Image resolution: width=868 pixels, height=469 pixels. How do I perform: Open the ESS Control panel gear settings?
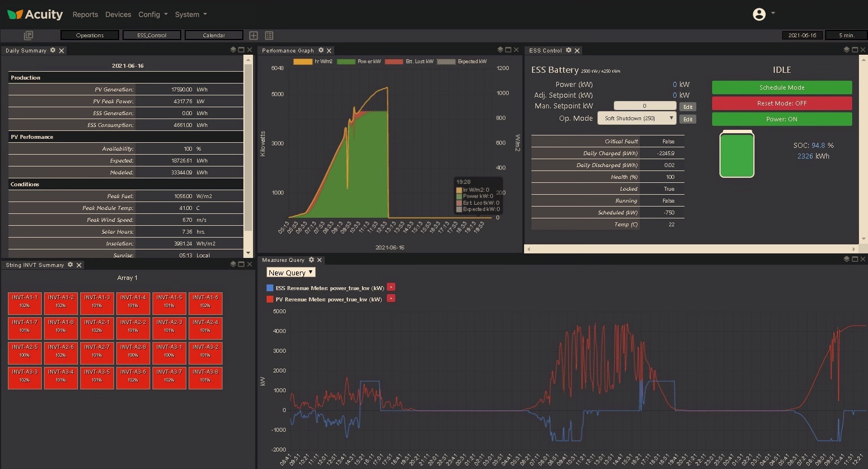click(x=569, y=50)
